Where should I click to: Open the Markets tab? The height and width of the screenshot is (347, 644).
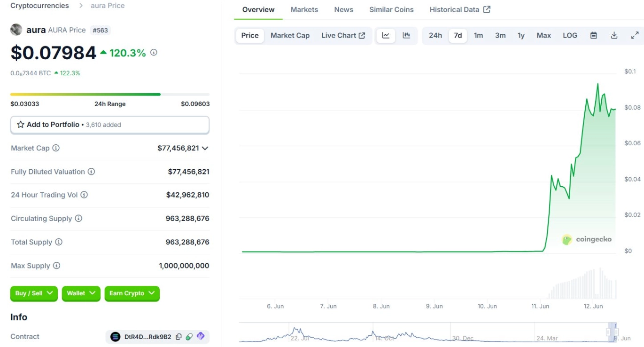(x=304, y=9)
